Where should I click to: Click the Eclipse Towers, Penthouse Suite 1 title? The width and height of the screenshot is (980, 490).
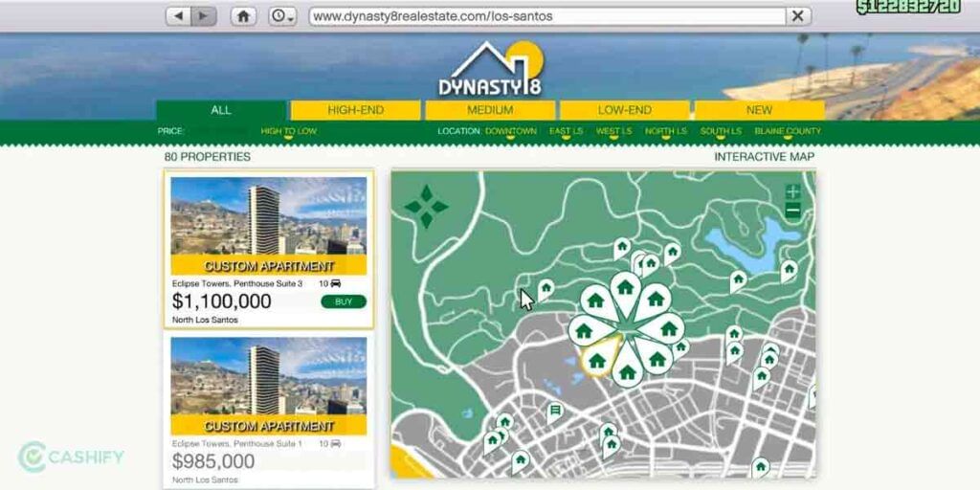pos(237,444)
